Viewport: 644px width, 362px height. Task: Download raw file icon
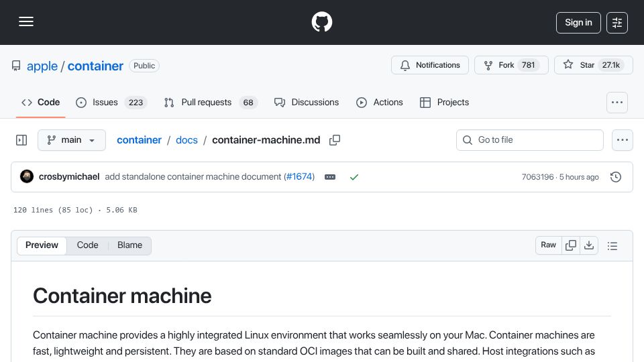[x=589, y=245]
